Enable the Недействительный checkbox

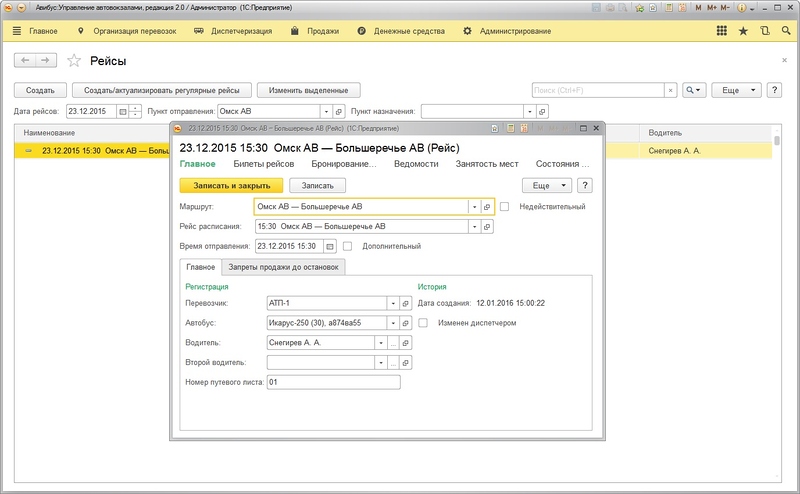pos(505,207)
